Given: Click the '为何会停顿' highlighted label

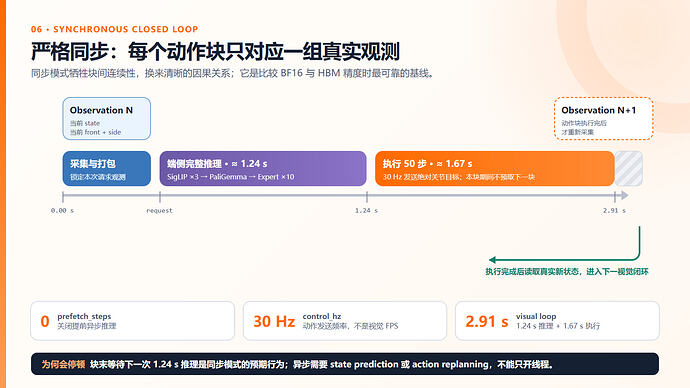Looking at the screenshot, I should click(x=63, y=364).
